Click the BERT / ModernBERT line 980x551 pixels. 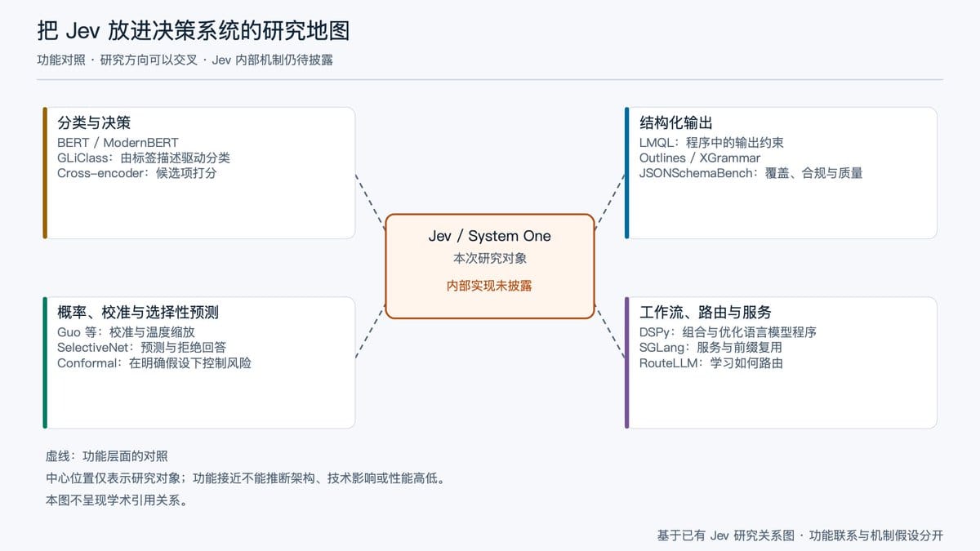click(118, 143)
